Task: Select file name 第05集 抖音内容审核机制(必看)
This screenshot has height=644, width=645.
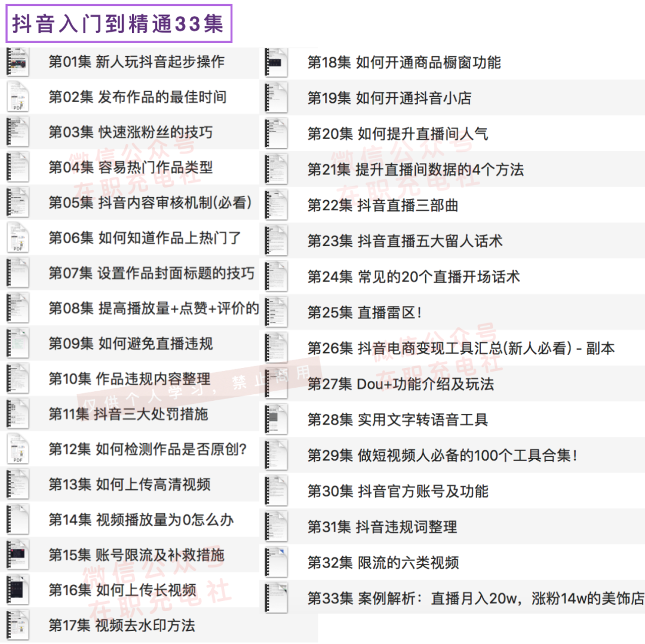Action: [150, 203]
